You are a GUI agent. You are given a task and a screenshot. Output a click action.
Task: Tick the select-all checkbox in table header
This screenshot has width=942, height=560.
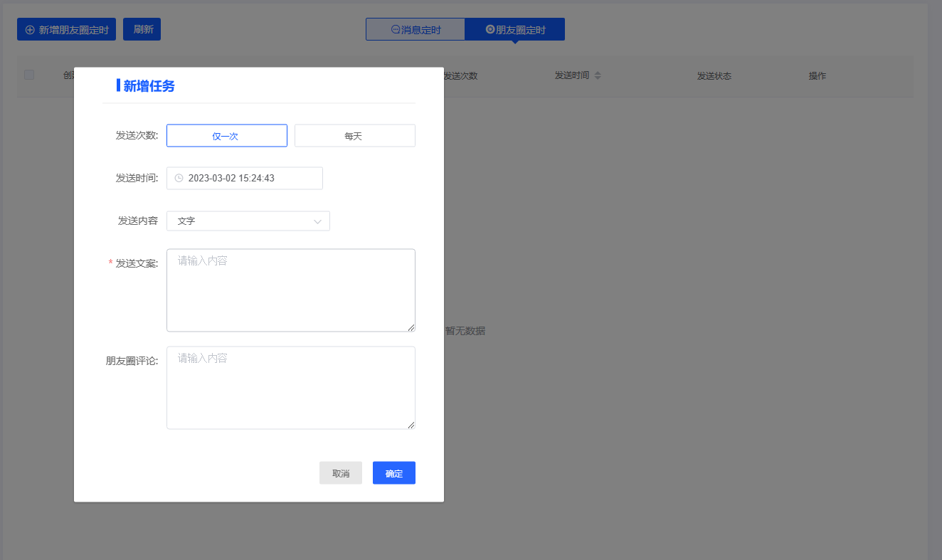point(29,75)
